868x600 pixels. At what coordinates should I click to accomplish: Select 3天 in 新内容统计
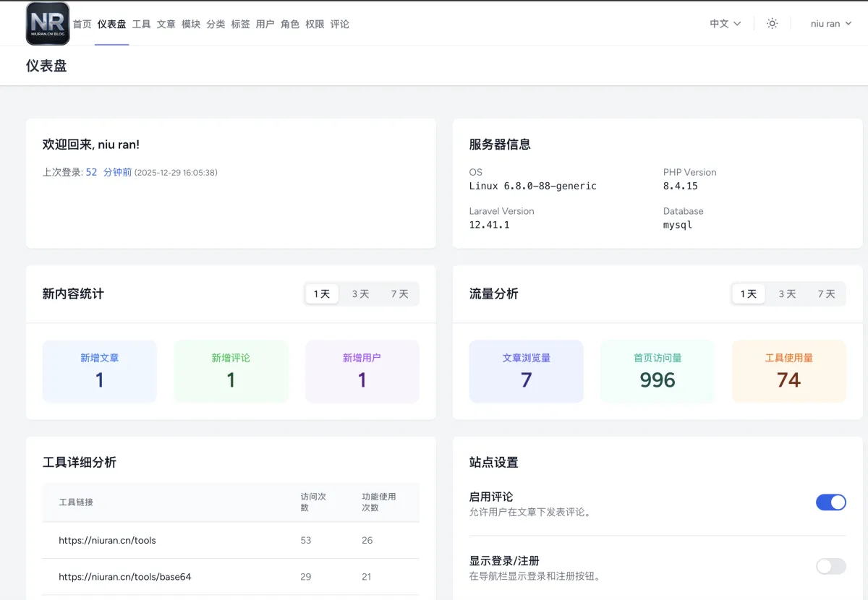(x=360, y=294)
